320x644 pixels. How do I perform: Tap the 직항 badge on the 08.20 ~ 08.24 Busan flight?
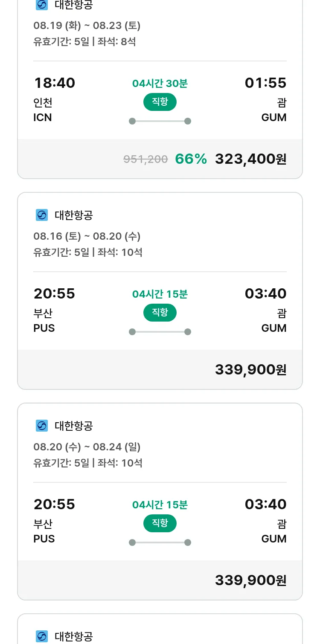pyautogui.click(x=160, y=523)
